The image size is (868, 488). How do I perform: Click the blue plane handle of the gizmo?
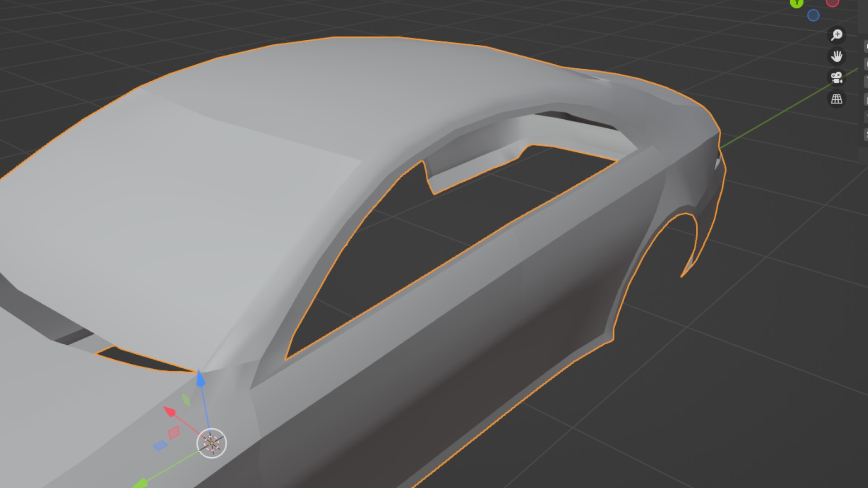pyautogui.click(x=160, y=446)
